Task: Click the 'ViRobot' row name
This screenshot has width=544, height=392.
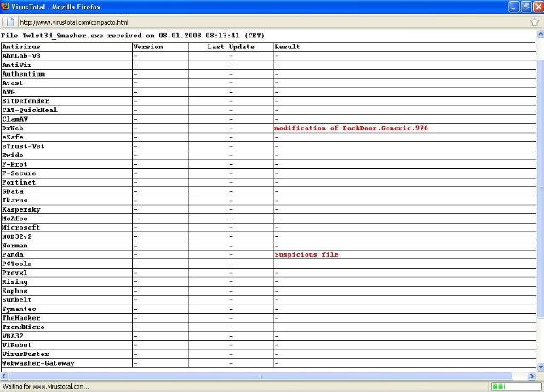Action: click(17, 345)
